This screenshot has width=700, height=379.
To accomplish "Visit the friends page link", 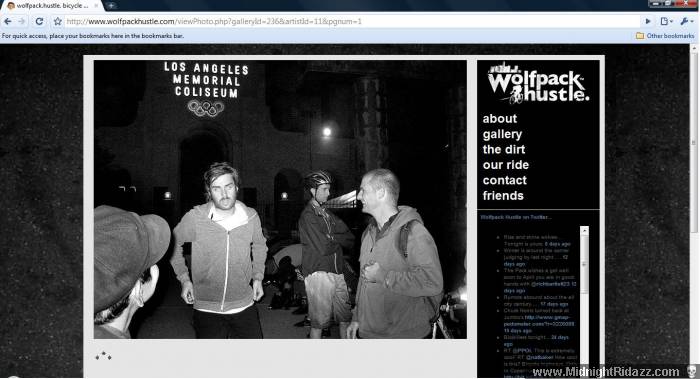I will 503,196.
